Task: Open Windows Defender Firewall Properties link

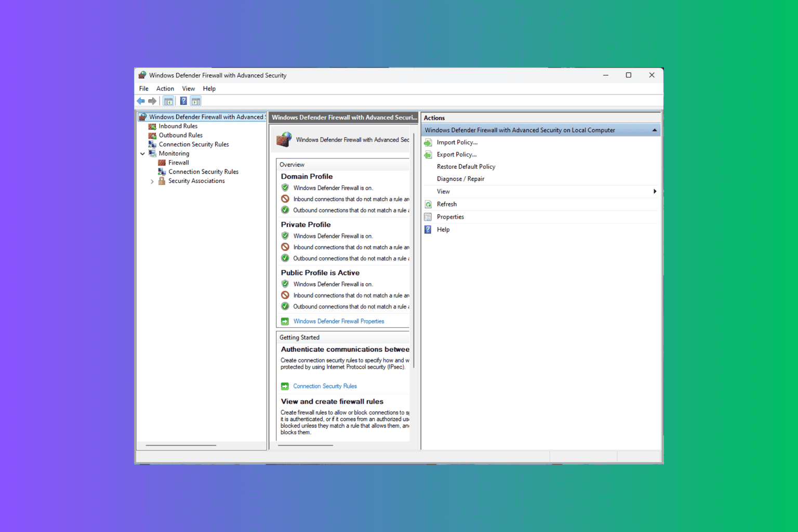Action: 339,321
